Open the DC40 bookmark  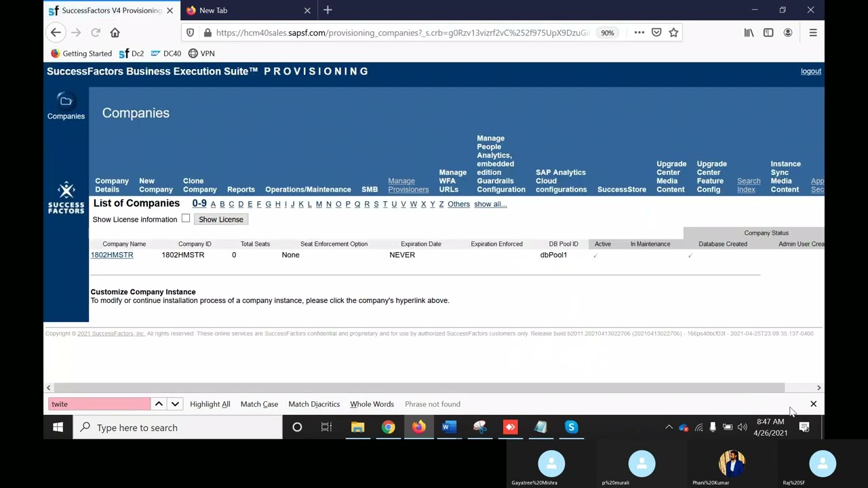point(166,54)
